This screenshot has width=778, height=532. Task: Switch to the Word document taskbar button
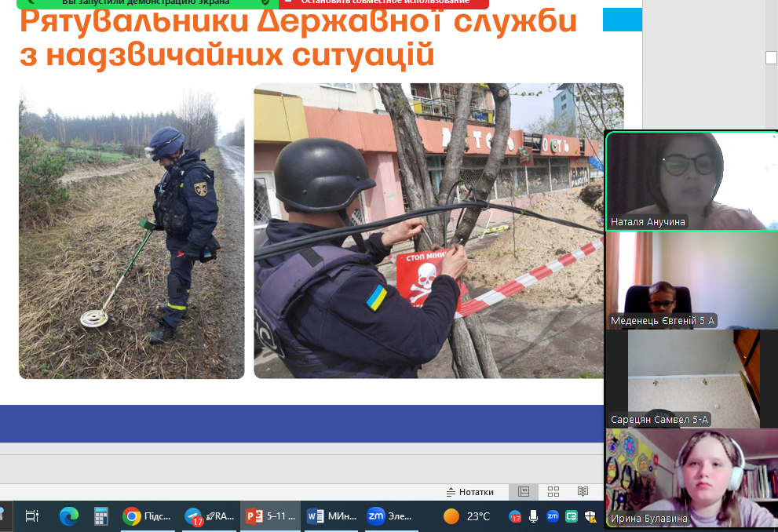coord(331,516)
